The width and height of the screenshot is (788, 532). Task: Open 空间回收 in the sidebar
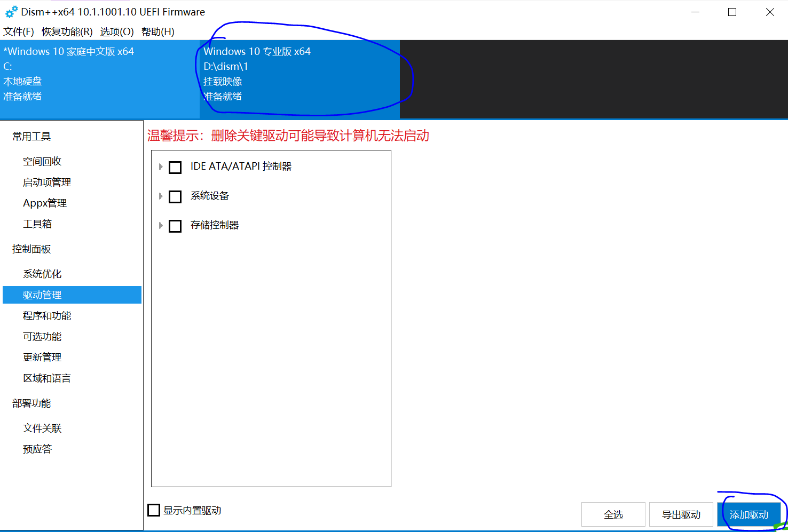[72, 161]
